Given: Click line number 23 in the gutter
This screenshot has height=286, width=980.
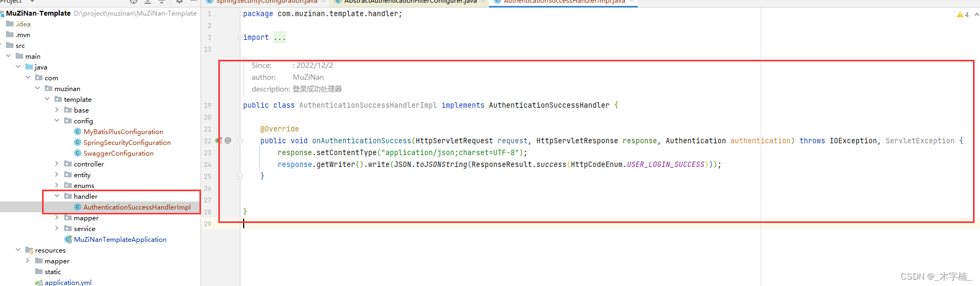Looking at the screenshot, I should (208, 152).
